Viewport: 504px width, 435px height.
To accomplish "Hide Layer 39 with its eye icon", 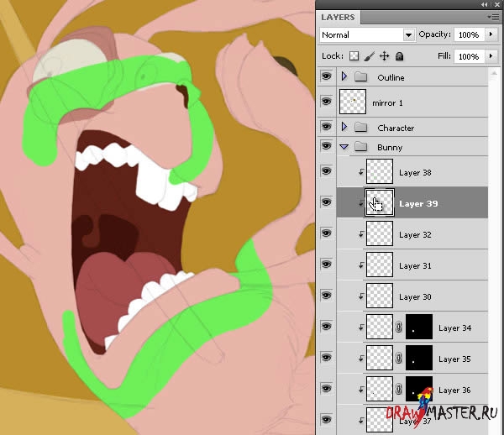I will pos(326,202).
